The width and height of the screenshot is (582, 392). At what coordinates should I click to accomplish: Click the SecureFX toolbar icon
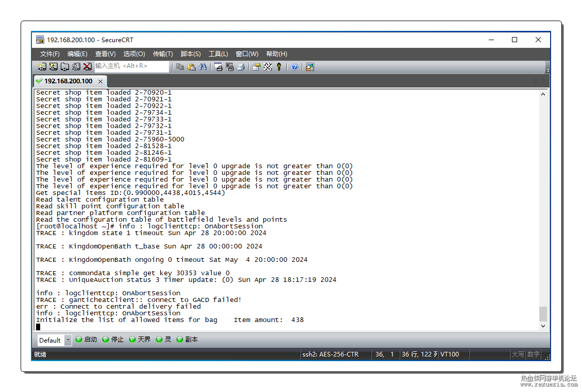click(x=310, y=67)
